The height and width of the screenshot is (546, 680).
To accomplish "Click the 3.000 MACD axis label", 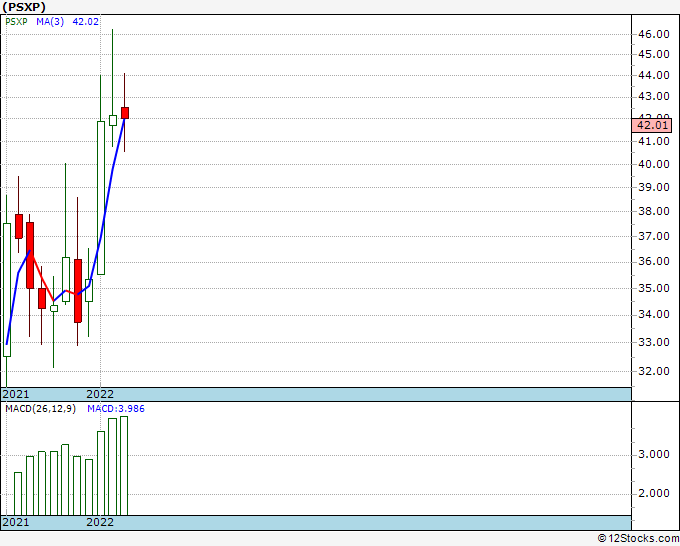I will click(654, 454).
